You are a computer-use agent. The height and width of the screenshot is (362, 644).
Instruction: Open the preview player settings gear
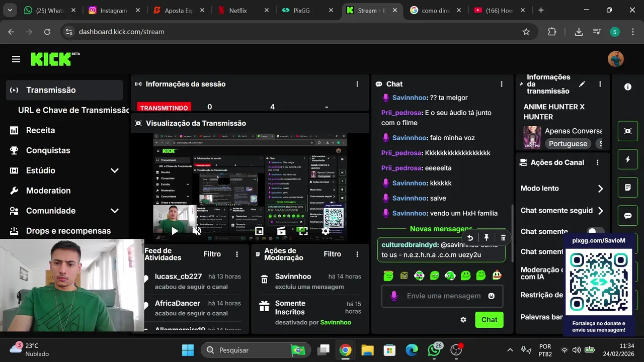(326, 231)
